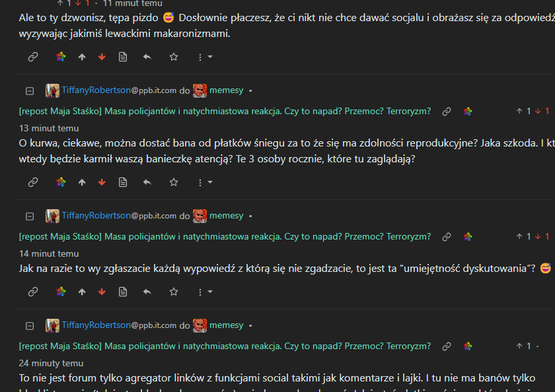Expand more options for 14 minut temu comment
This screenshot has width=555, height=392.
(x=205, y=292)
